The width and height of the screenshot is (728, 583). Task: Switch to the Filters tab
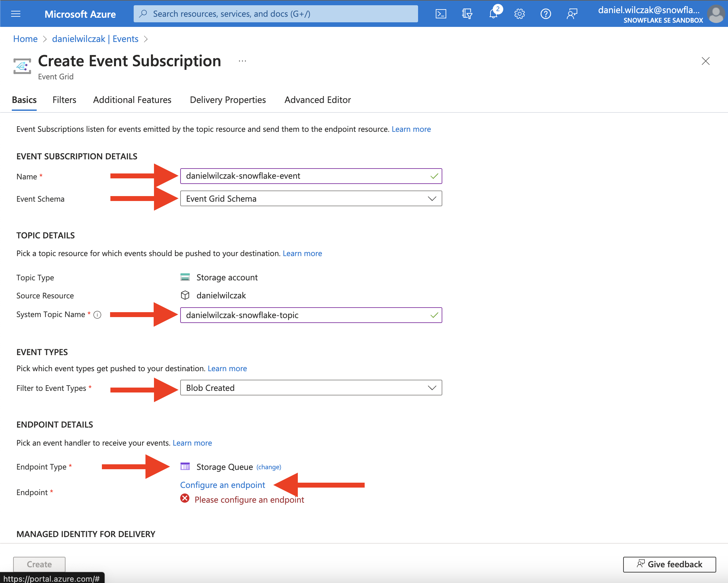[x=65, y=100]
